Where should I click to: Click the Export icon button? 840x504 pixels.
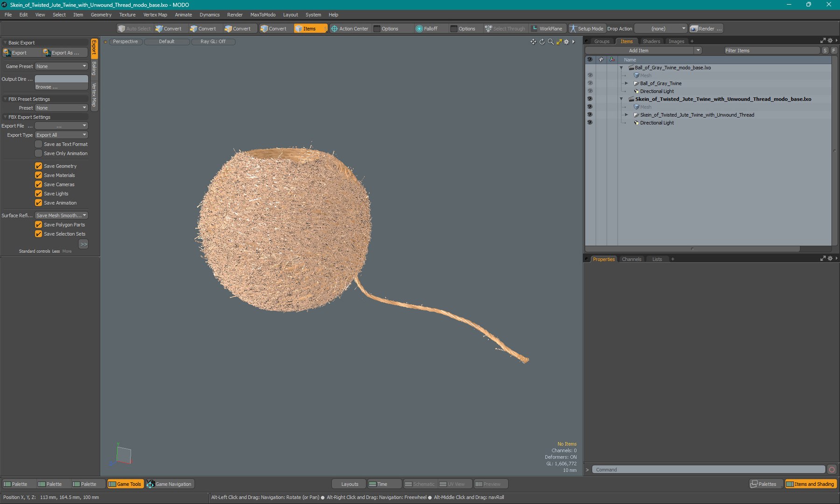(x=21, y=53)
